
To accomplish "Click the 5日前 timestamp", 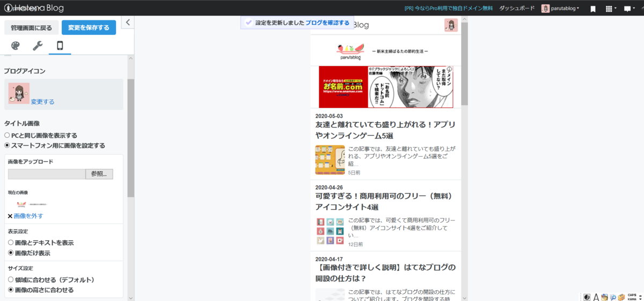I will click(x=354, y=173).
